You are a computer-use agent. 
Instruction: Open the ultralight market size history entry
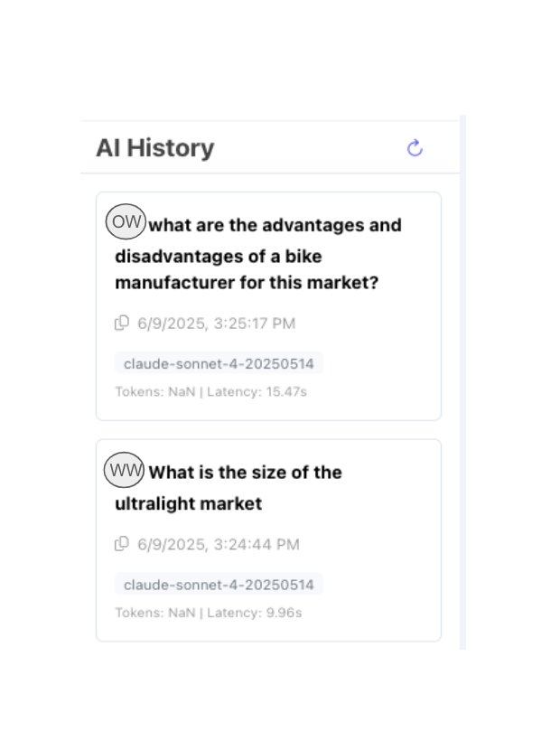click(x=267, y=538)
